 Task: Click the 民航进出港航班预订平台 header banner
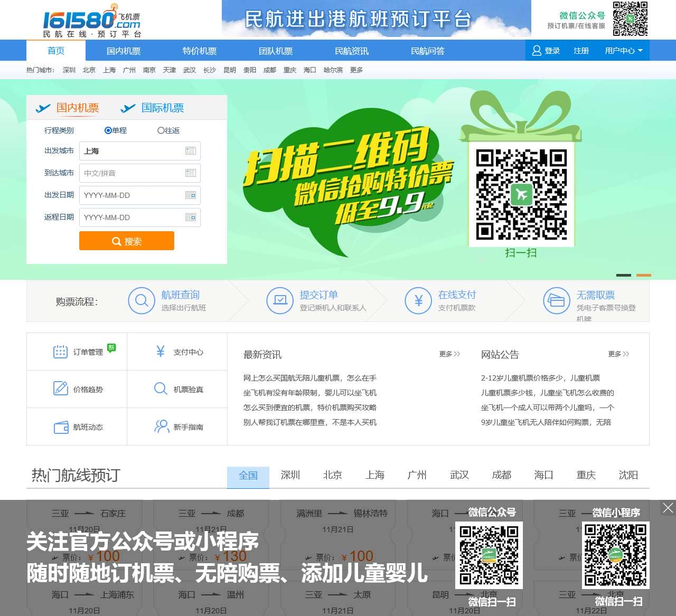[x=377, y=20]
